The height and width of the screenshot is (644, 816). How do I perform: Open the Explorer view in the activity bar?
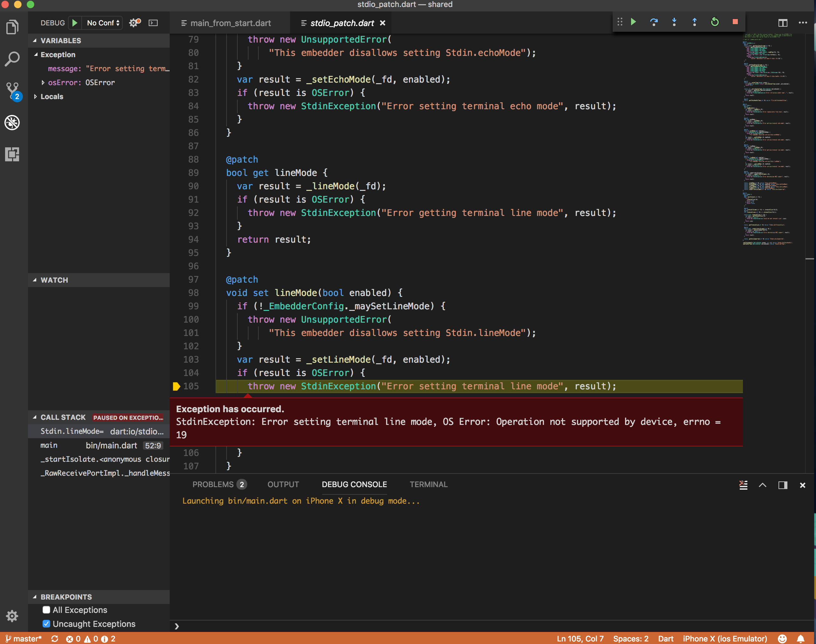tap(12, 26)
